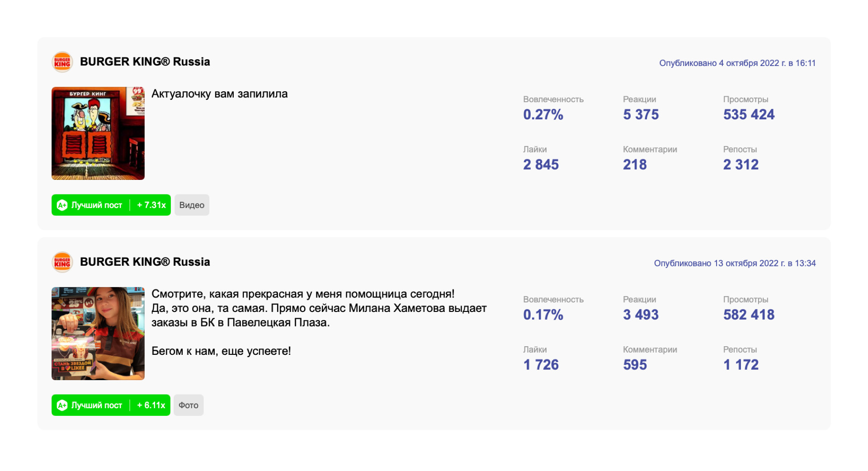
Task: Click the first "BURGER KING® Russia" account name
Action: pyautogui.click(x=145, y=62)
